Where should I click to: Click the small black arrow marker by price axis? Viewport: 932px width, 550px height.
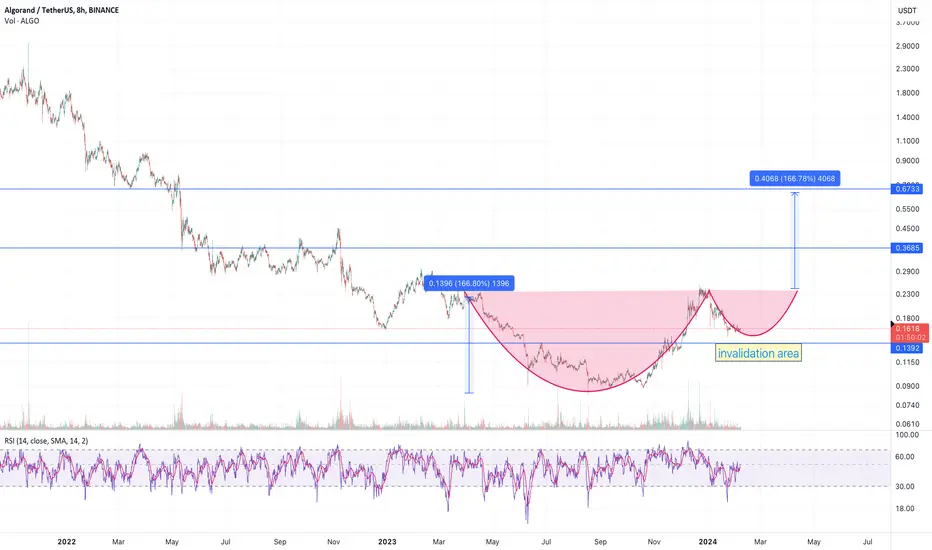point(891,324)
